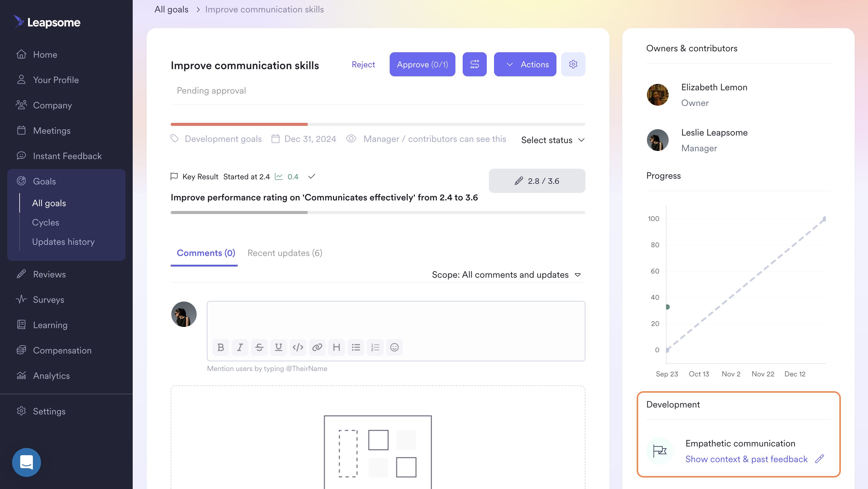Click the 0.4 trend chart icon
The image size is (868, 489).
point(279,176)
